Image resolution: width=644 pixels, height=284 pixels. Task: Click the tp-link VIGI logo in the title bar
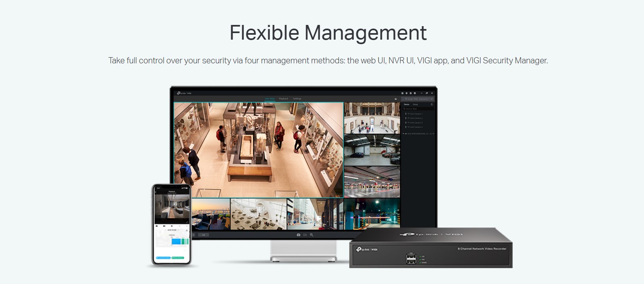(184, 93)
